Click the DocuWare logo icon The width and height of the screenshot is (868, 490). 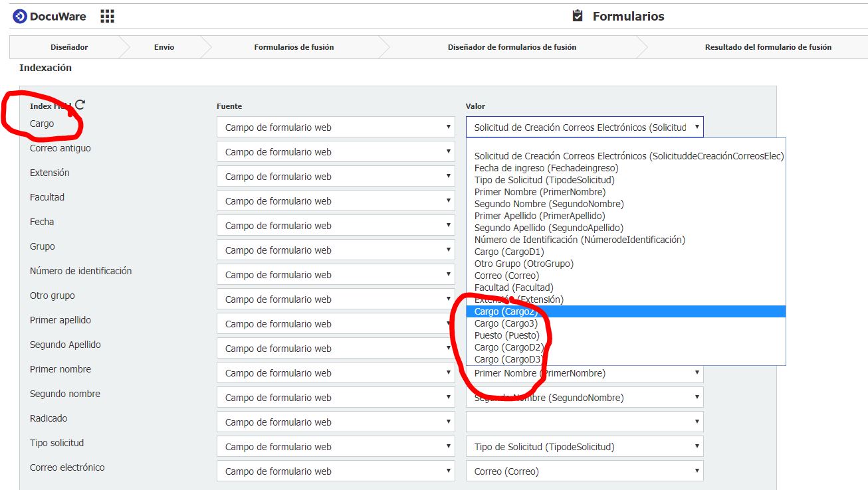[x=20, y=17]
